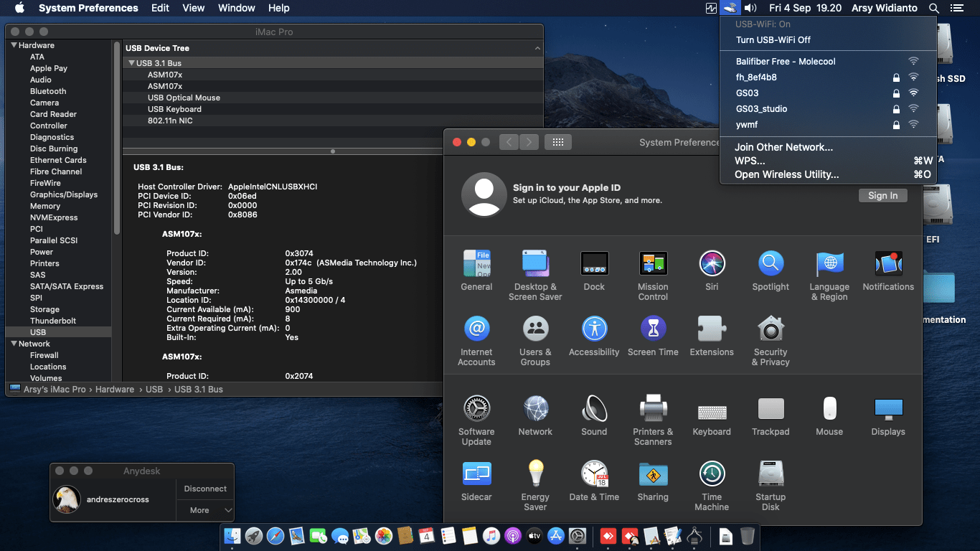Image resolution: width=980 pixels, height=551 pixels.
Task: Open the Trash in the Dock
Action: (x=747, y=535)
